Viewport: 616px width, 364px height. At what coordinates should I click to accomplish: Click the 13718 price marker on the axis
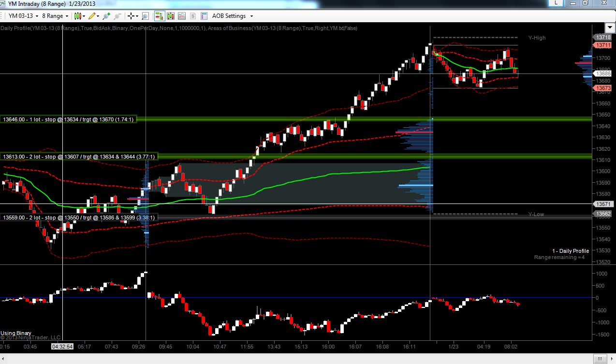click(602, 37)
